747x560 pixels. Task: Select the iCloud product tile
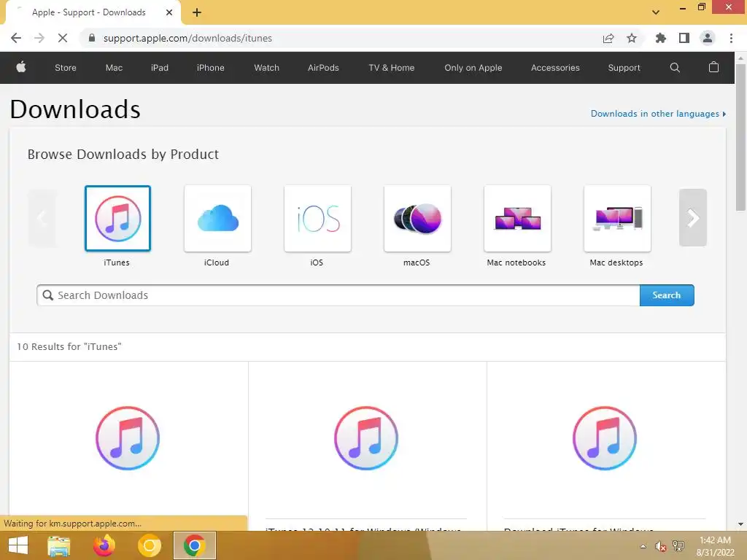217,218
